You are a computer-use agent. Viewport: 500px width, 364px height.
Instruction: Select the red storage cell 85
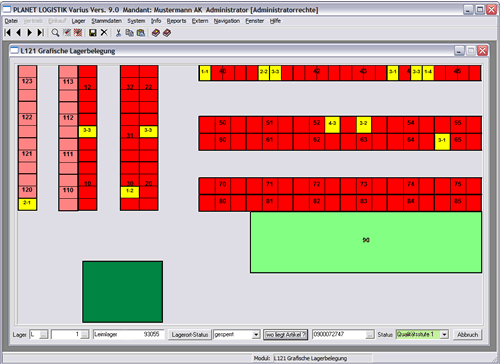(x=458, y=203)
